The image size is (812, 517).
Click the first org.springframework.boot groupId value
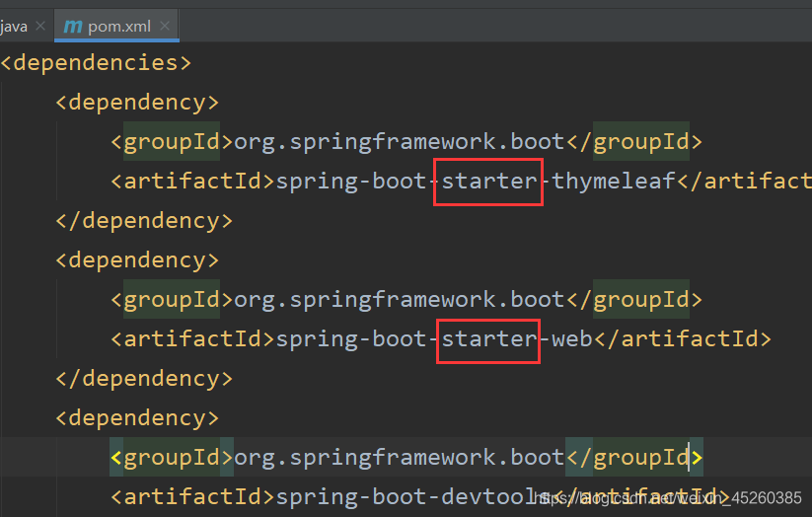(x=400, y=141)
